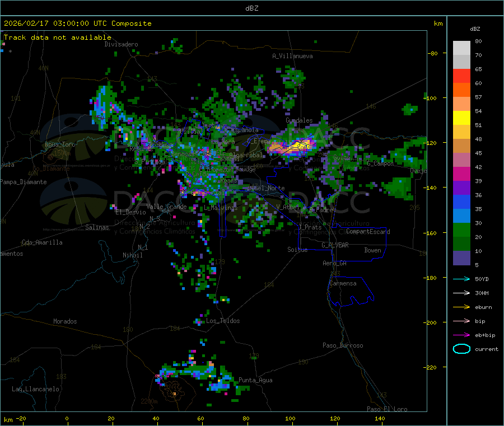Select the bright green 20-30 dBZ band
The image size is (504, 426).
pos(461,230)
